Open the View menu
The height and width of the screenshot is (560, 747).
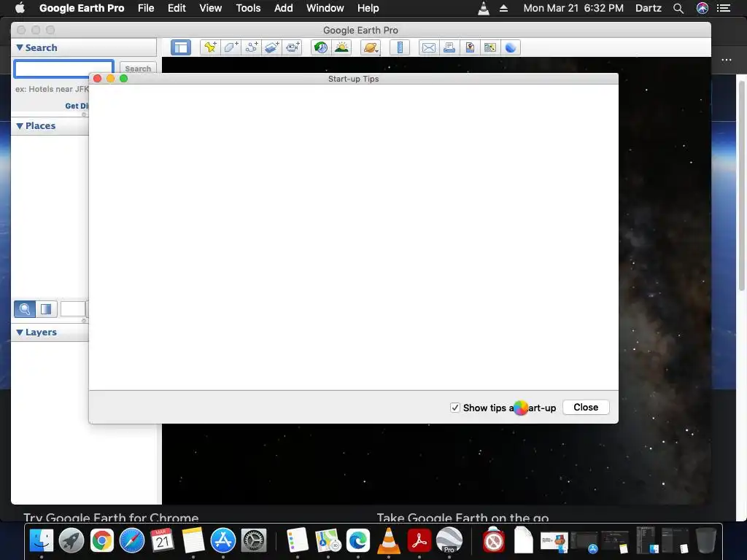[x=211, y=8]
